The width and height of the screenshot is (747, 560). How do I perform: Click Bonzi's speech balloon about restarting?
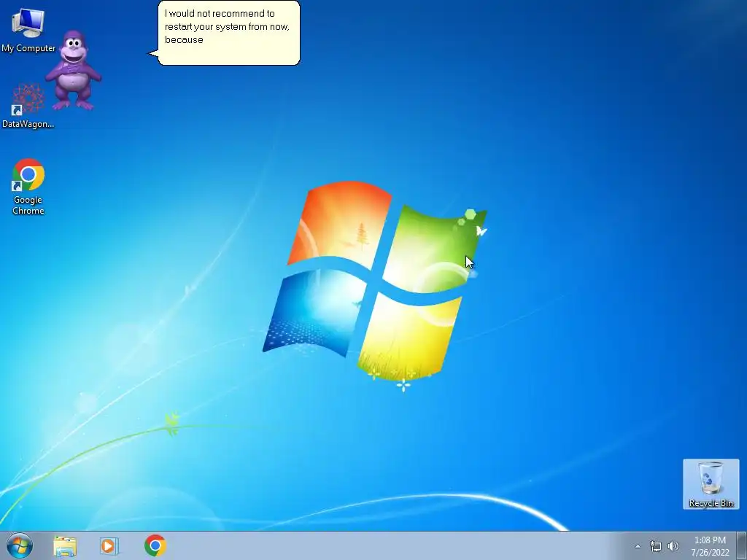[x=228, y=33]
